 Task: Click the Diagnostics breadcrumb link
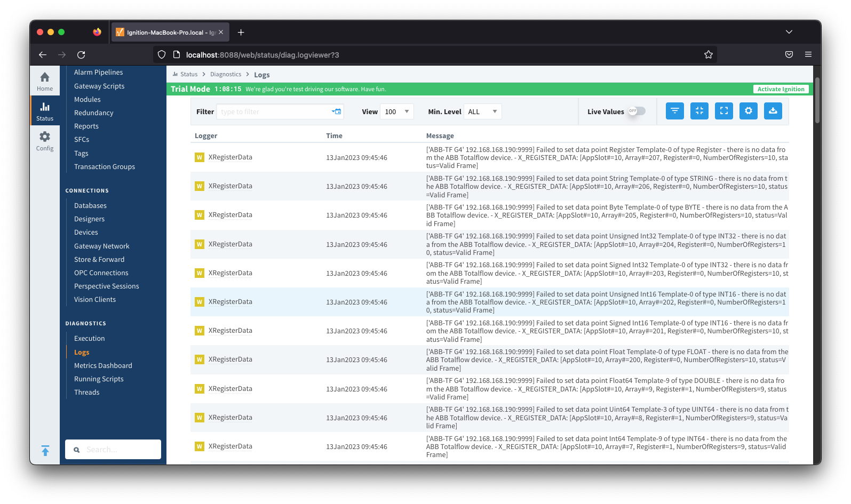click(226, 75)
